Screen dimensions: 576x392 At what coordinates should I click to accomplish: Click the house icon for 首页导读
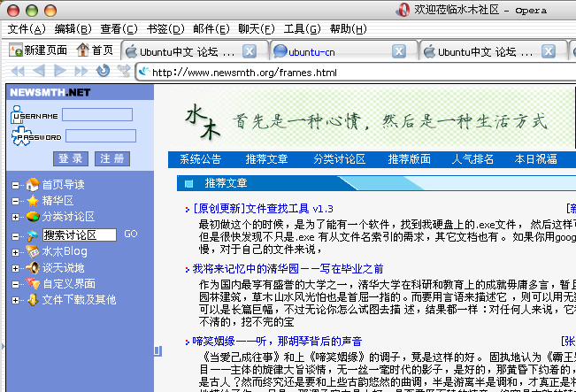click(33, 184)
